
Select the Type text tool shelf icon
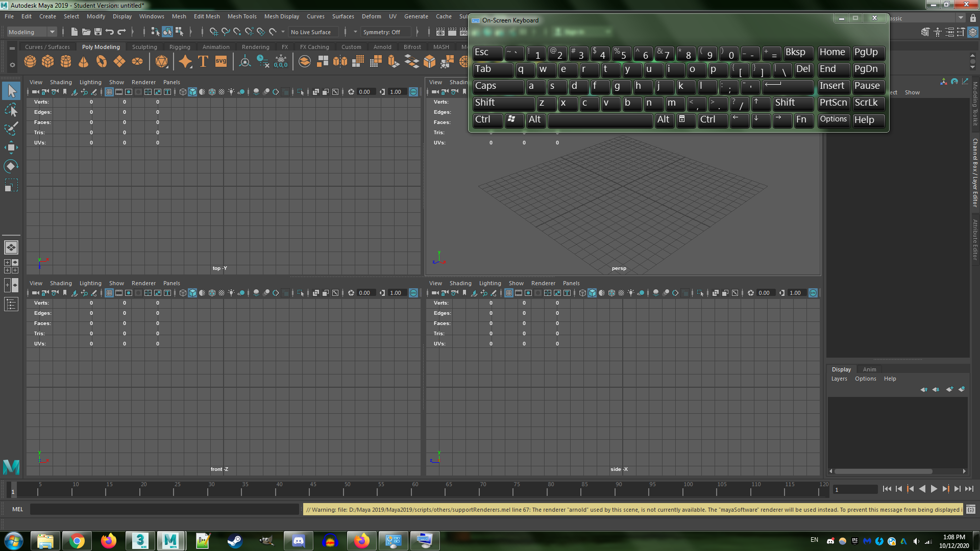click(x=203, y=62)
